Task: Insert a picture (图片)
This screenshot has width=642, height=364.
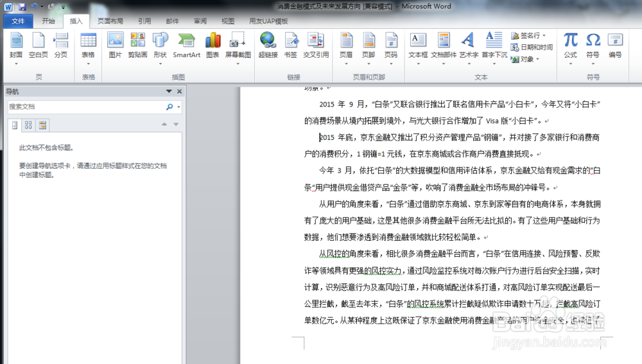Action: pos(115,46)
